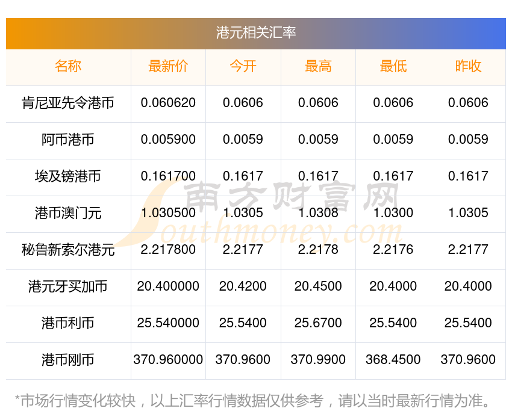Screen dimensions: 512x420
Task: Click latest price 0.005900
Action: click(x=168, y=140)
